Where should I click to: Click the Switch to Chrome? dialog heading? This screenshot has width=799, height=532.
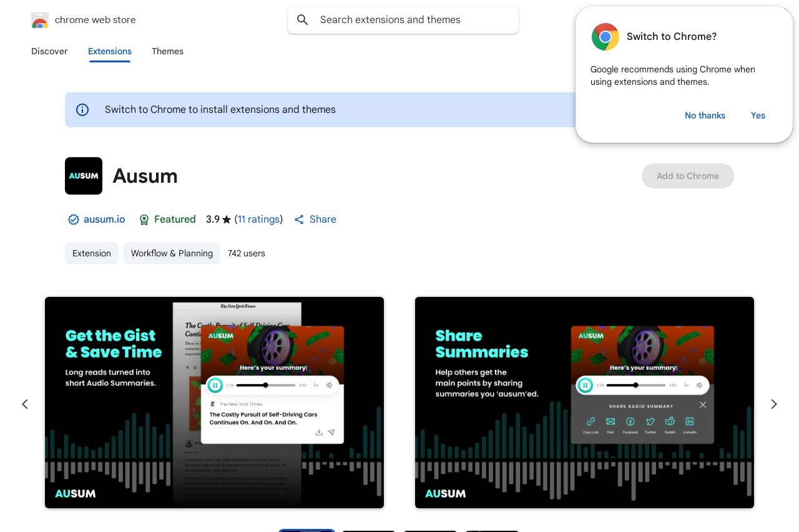[672, 37]
